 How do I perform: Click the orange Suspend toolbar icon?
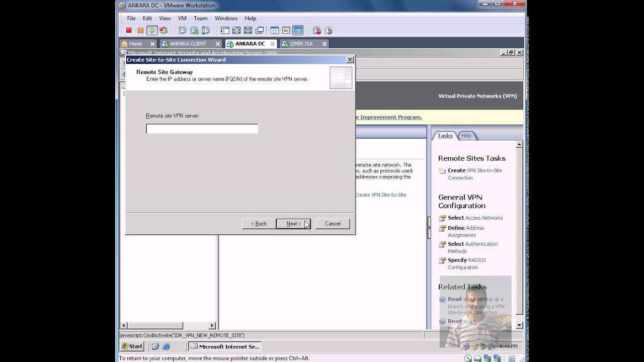140,31
